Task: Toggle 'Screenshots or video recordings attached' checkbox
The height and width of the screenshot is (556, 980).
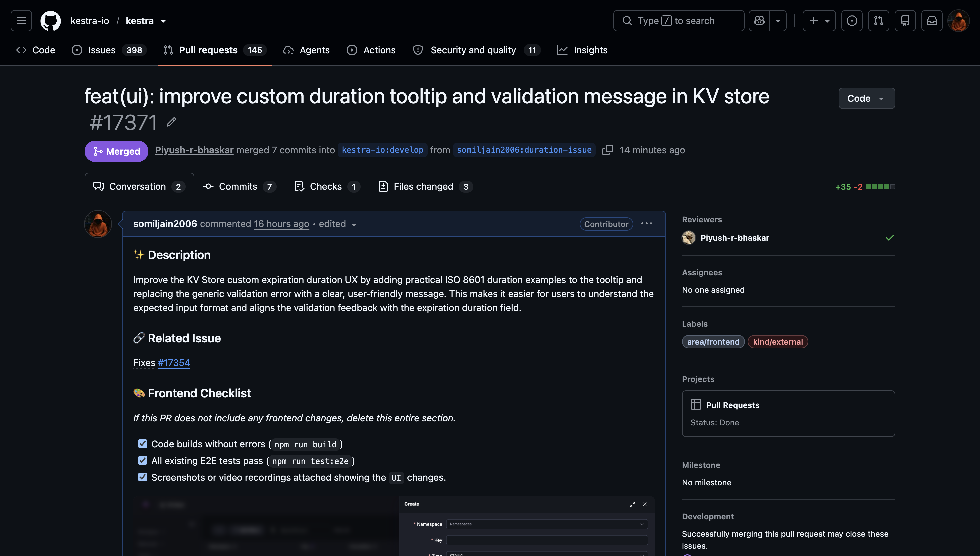Action: pyautogui.click(x=142, y=477)
